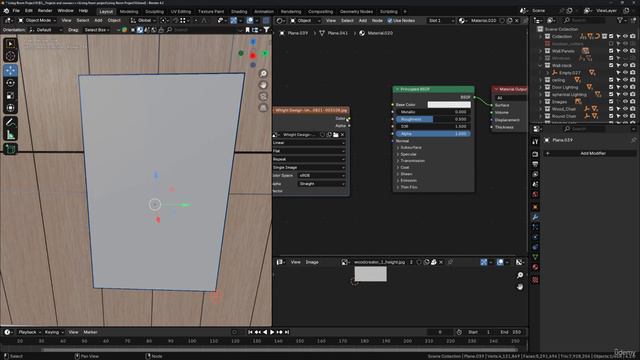Click the viewport pan hand gizmo
Screen dimensions: 640x360
coord(263,85)
